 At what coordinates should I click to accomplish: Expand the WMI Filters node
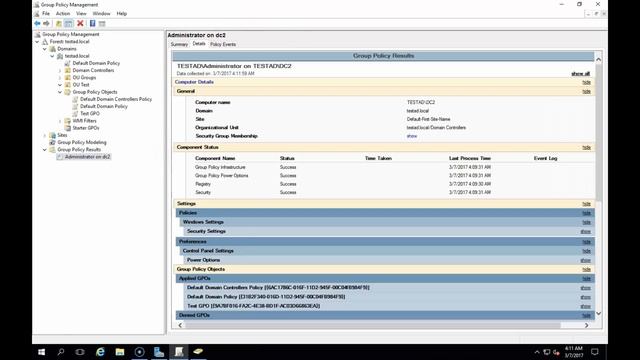(60, 121)
